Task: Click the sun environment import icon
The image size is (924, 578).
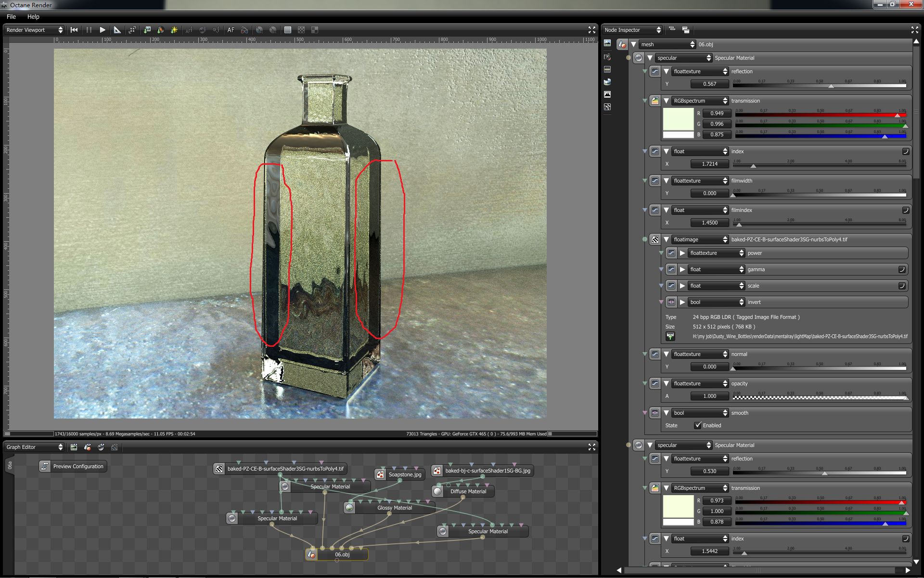Action: point(174,30)
